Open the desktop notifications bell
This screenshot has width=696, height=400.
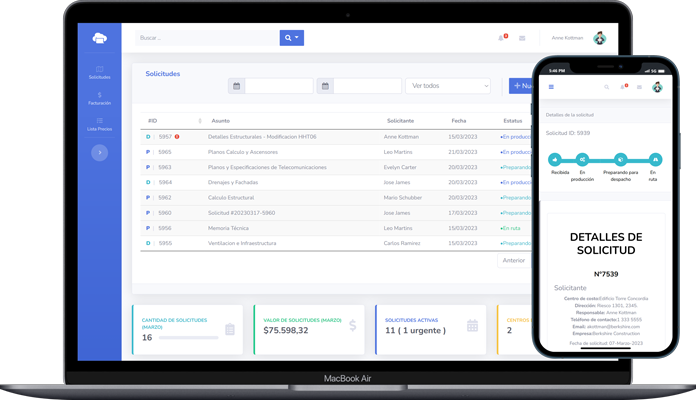tap(502, 38)
